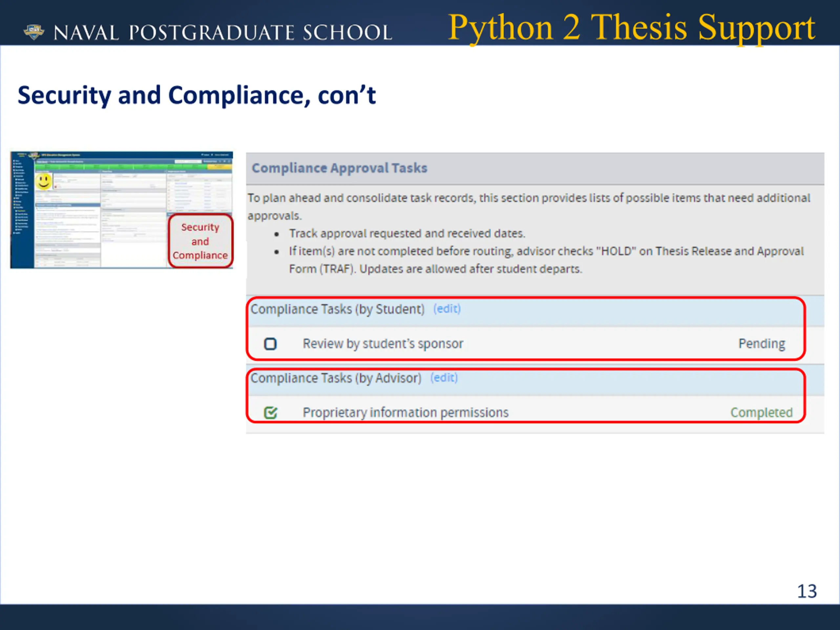Click the smiley face icon in thumbnail

pos(44,181)
